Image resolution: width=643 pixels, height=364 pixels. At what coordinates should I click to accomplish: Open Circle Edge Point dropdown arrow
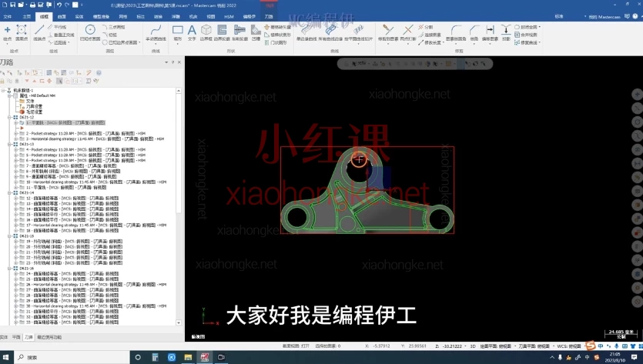pos(139,42)
